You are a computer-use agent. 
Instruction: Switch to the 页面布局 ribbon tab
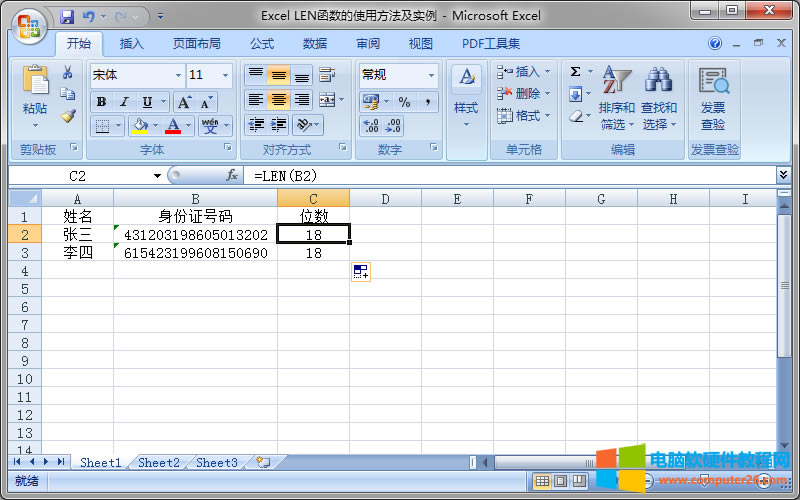(196, 44)
